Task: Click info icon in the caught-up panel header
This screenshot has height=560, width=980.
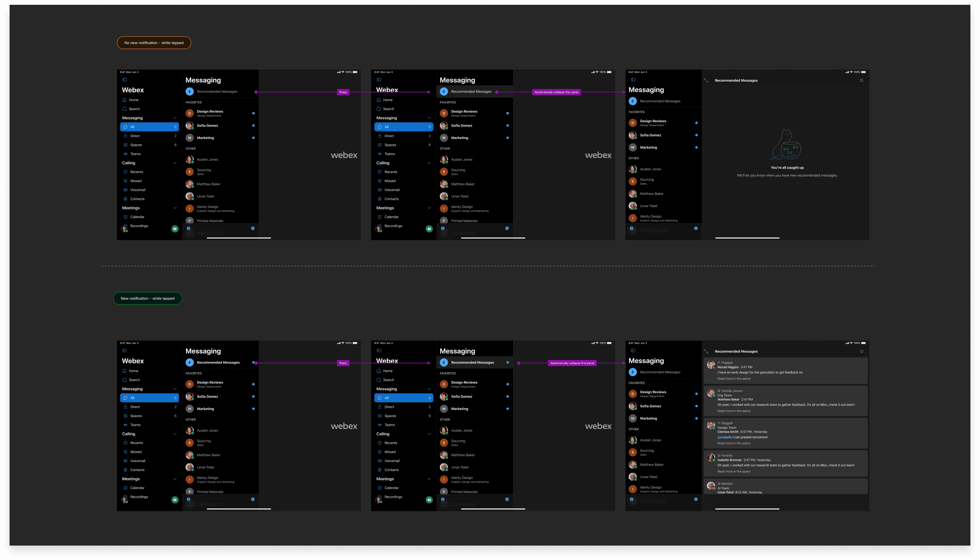Action: coord(861,81)
